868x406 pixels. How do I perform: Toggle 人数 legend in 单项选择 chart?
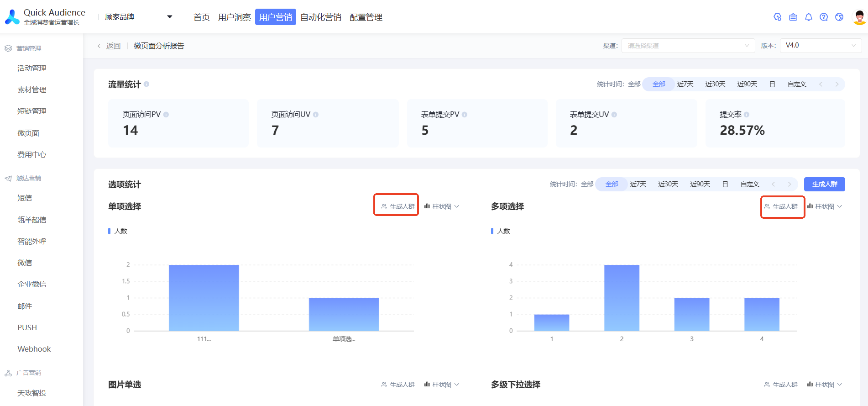[x=118, y=231]
